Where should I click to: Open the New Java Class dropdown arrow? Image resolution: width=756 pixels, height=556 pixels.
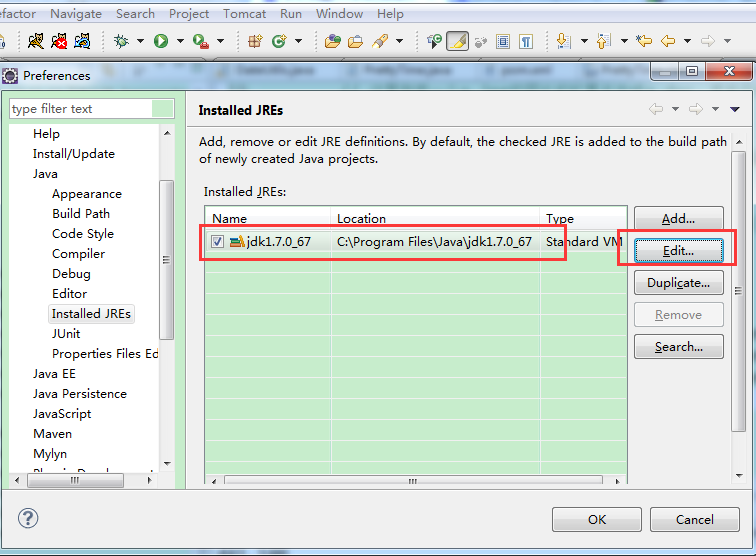tap(298, 41)
